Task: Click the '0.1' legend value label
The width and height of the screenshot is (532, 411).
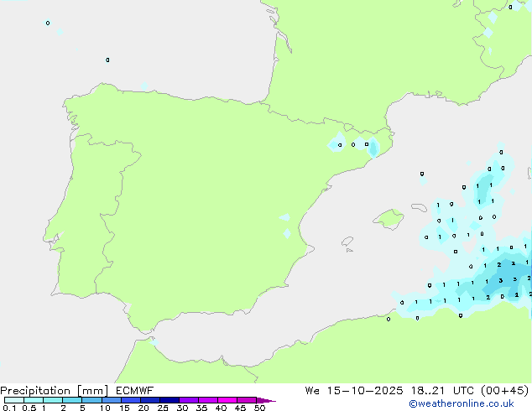Action: point(9,408)
